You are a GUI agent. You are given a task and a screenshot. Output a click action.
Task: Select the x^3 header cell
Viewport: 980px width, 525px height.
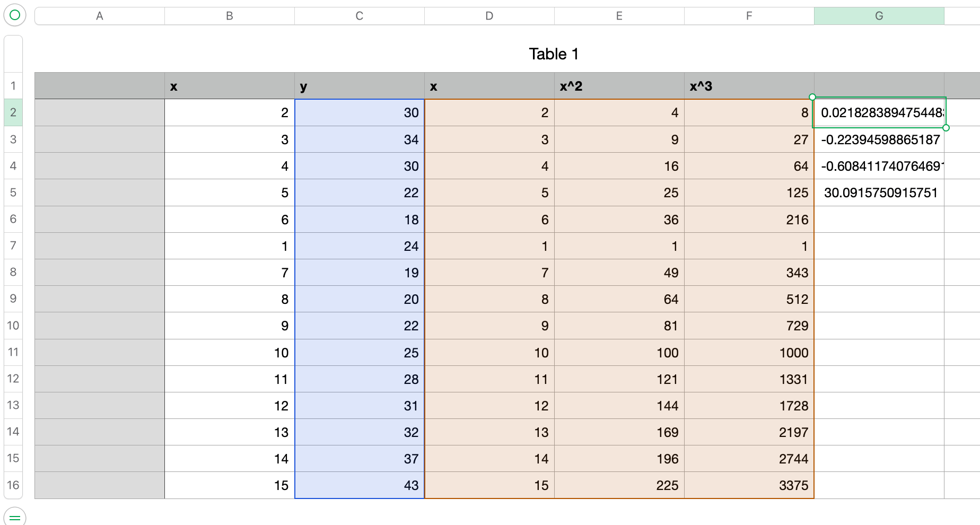tap(749, 86)
